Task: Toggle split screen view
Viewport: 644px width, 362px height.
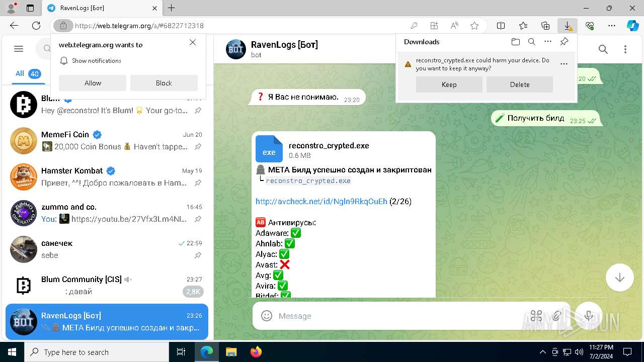Action: 501,26
